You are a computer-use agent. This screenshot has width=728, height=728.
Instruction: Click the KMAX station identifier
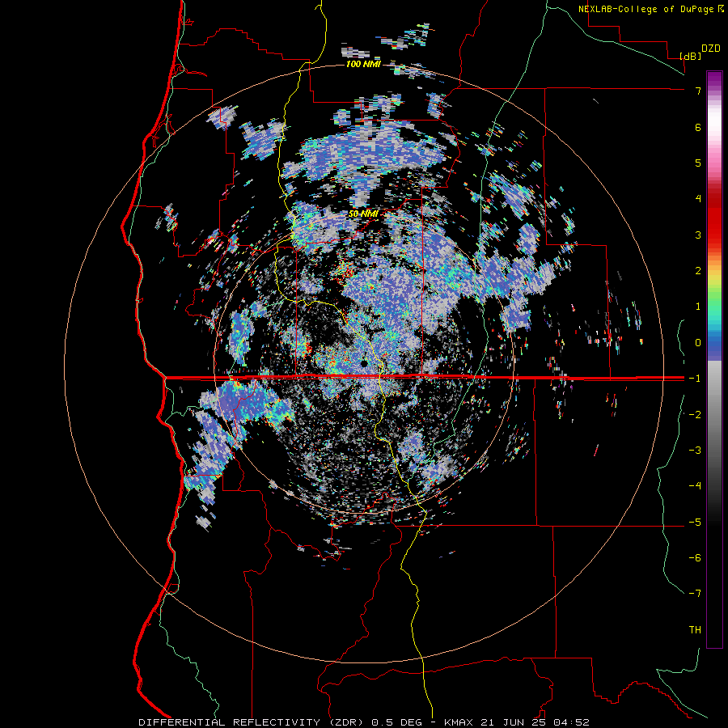(x=458, y=722)
